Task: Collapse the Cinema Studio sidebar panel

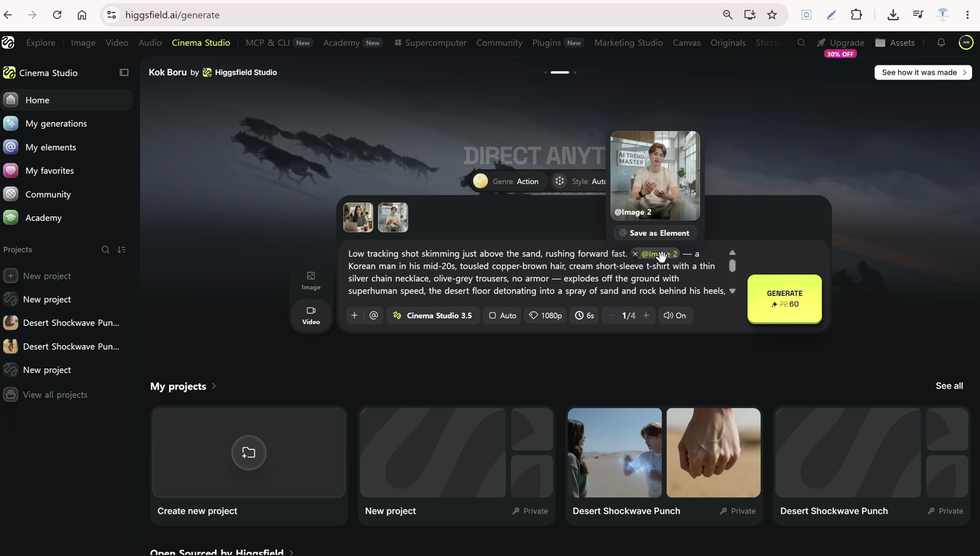Action: coord(124,72)
